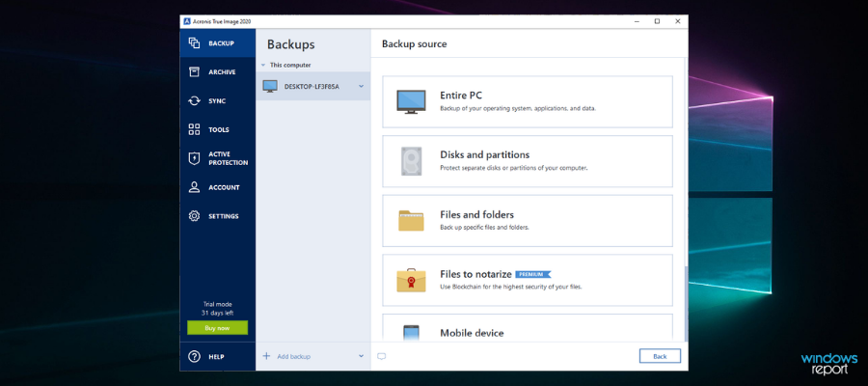Screen dimensions: 868x386
Task: Switch to the SYNC tab label
Action: [217, 100]
